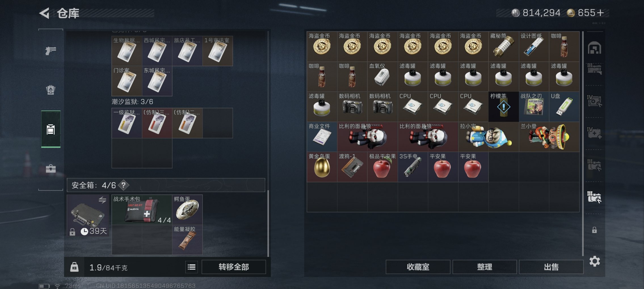The height and width of the screenshot is (289, 644).
Task: Select the warehouse home icon in right sidebar
Action: pos(594,48)
